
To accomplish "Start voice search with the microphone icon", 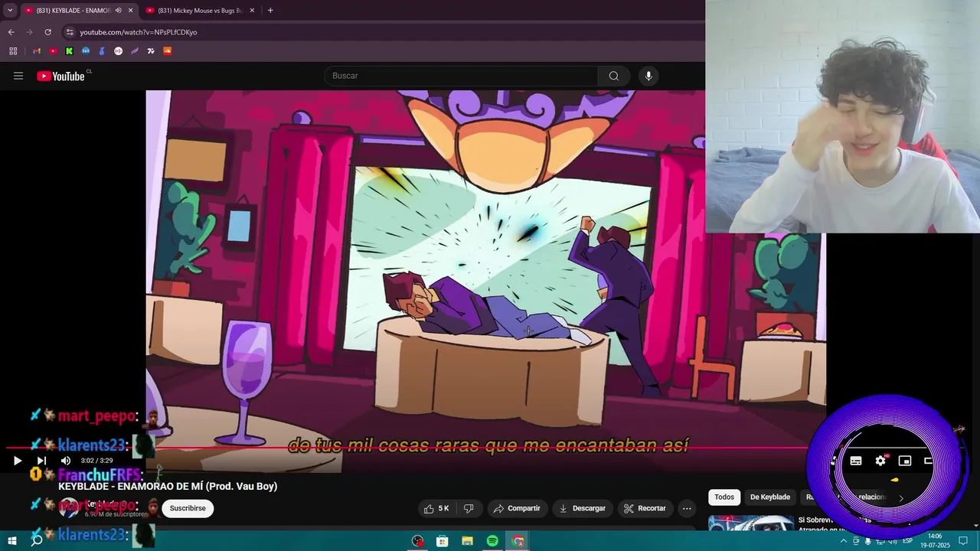I will [x=648, y=76].
